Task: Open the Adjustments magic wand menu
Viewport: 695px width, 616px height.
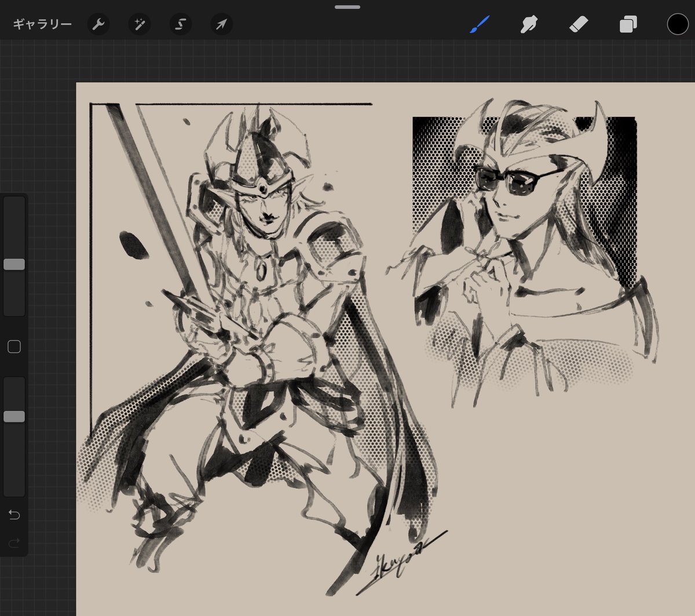Action: tap(140, 24)
